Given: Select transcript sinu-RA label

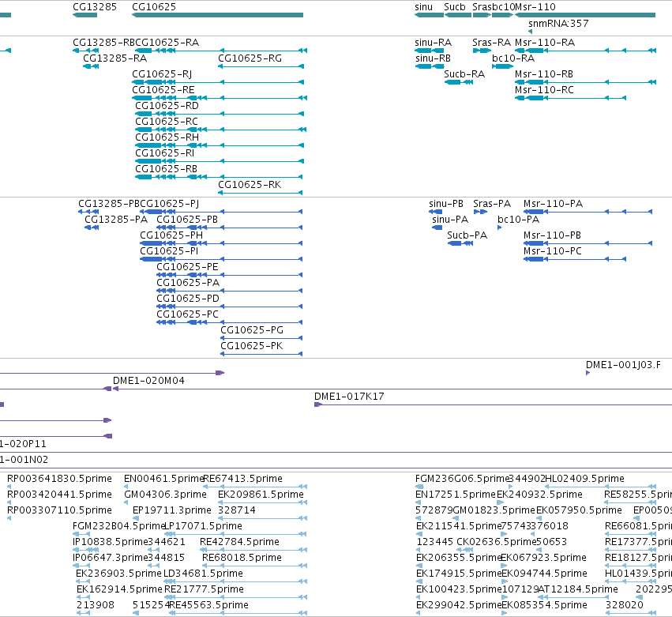Looking at the screenshot, I should pos(433,43).
